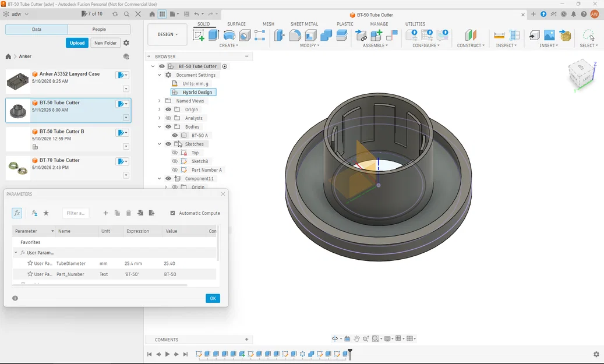Open the Anker A3352 Lanyard Case thumbnail
Image resolution: width=604 pixels, height=364 pixels.
(x=17, y=82)
